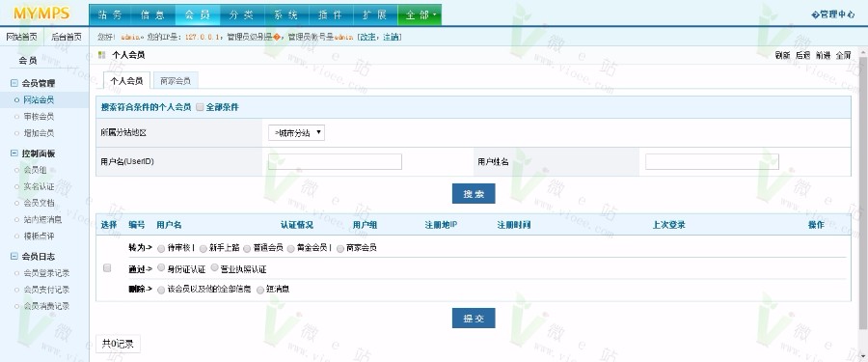
Task: Open the 插件 top menu
Action: pyautogui.click(x=331, y=15)
